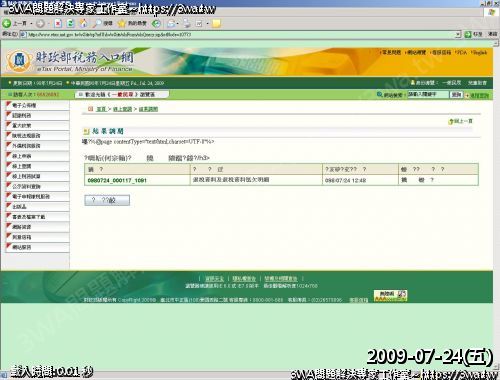Expand the Mail icon dropdown arrow
This screenshot has width=500, height=380.
click(x=178, y=23)
